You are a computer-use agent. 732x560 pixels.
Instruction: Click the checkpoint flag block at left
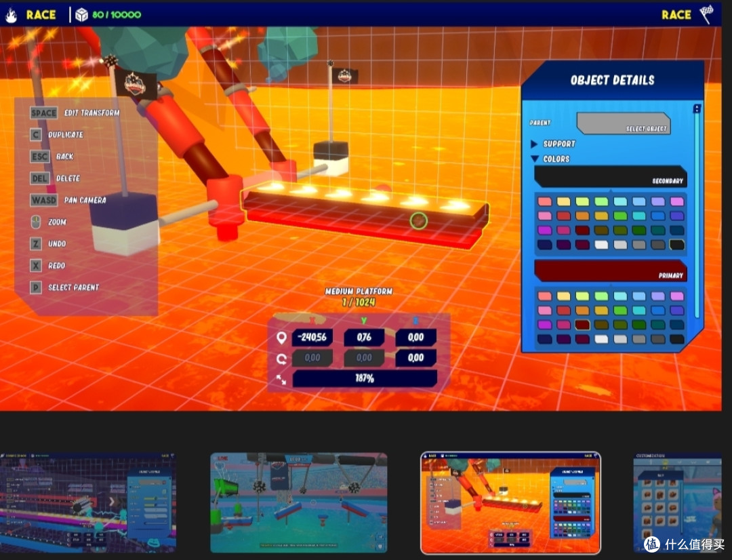[125, 223]
